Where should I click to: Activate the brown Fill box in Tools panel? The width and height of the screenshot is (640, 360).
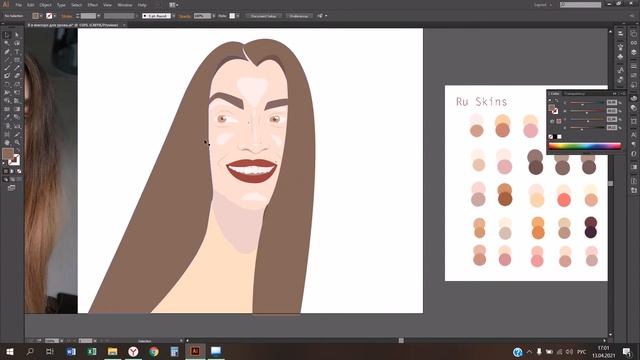(x=7, y=153)
